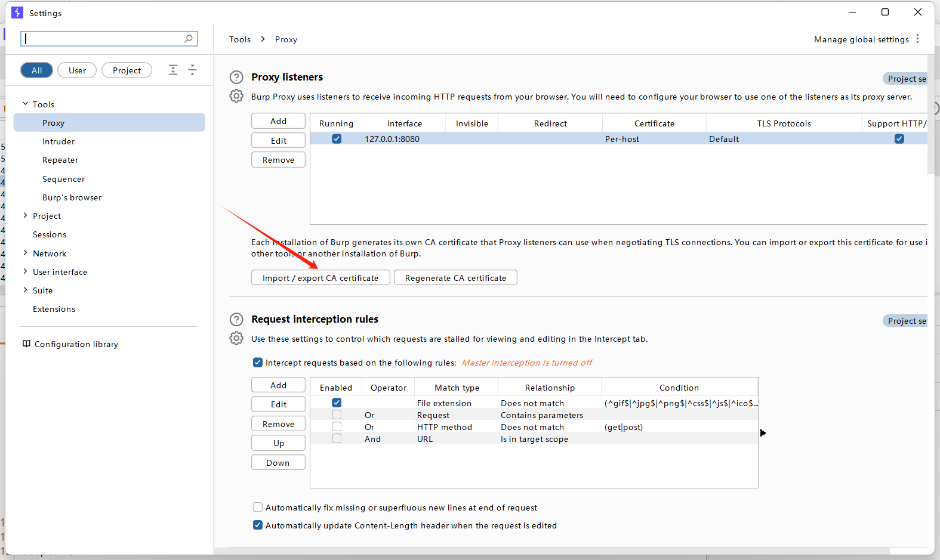Enable the URL Is in target scope rule

pyautogui.click(x=337, y=439)
